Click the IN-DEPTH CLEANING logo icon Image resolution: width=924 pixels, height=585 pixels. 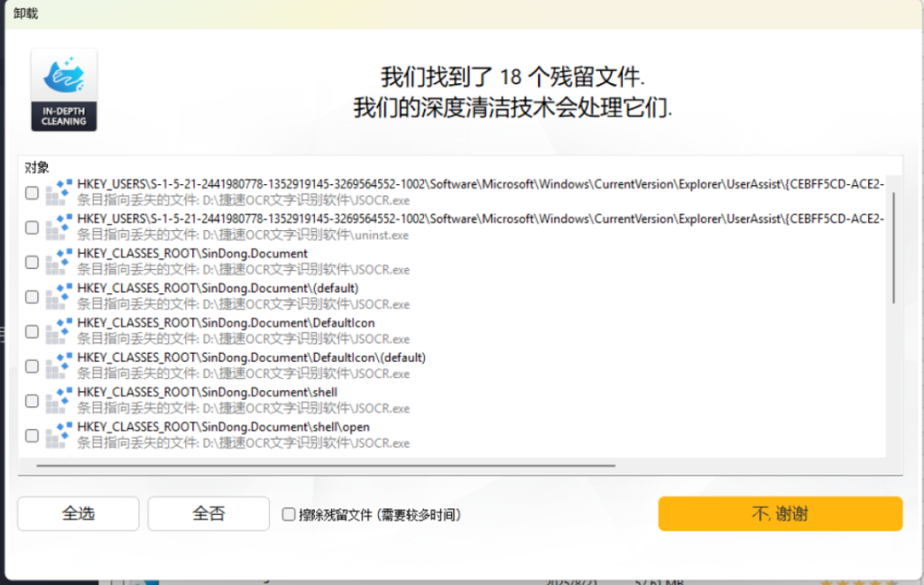tap(63, 88)
